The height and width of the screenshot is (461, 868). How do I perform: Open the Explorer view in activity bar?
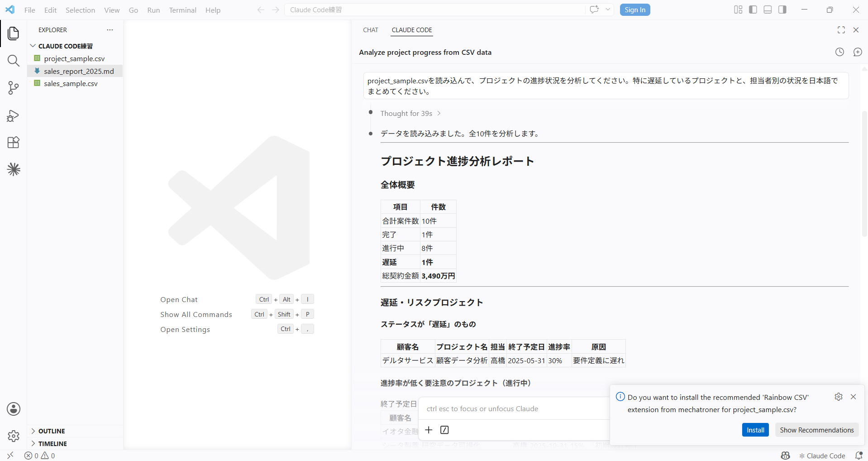point(14,33)
